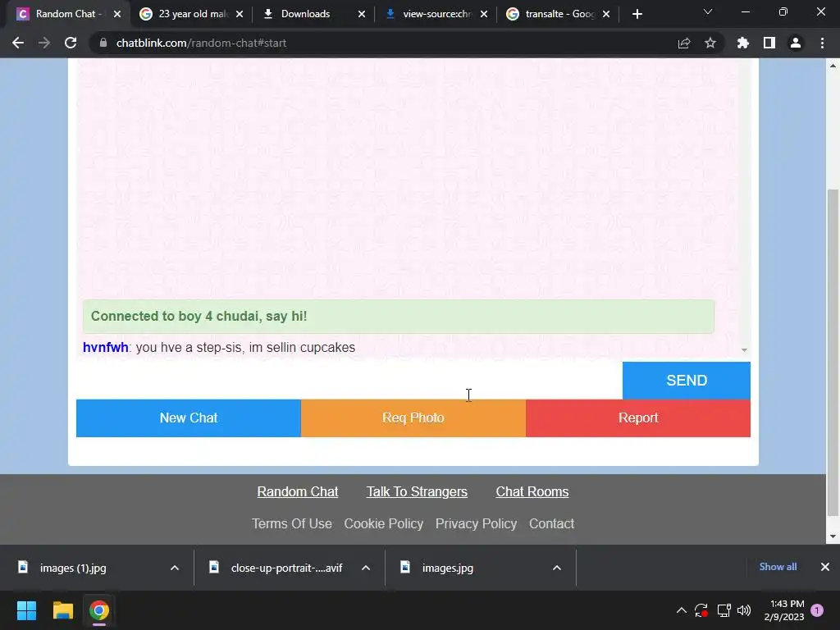Click the SEND button
Viewport: 840px width, 630px height.
tap(687, 381)
